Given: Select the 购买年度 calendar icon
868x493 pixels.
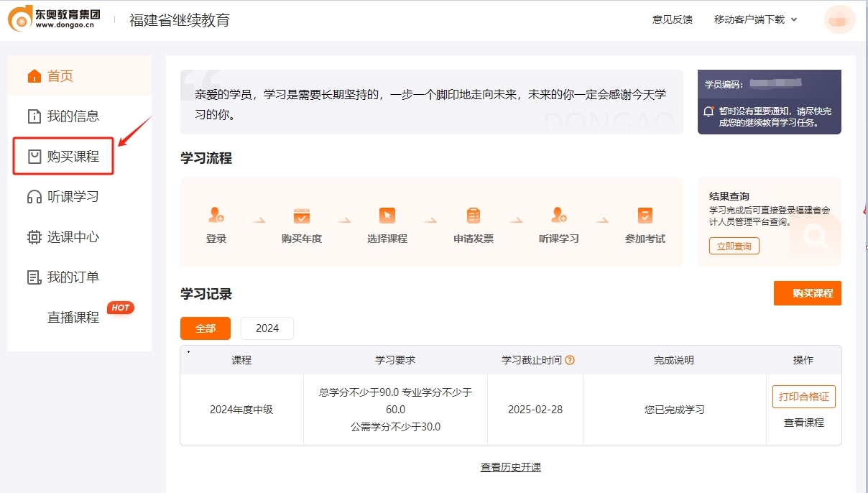Looking at the screenshot, I should tap(302, 216).
